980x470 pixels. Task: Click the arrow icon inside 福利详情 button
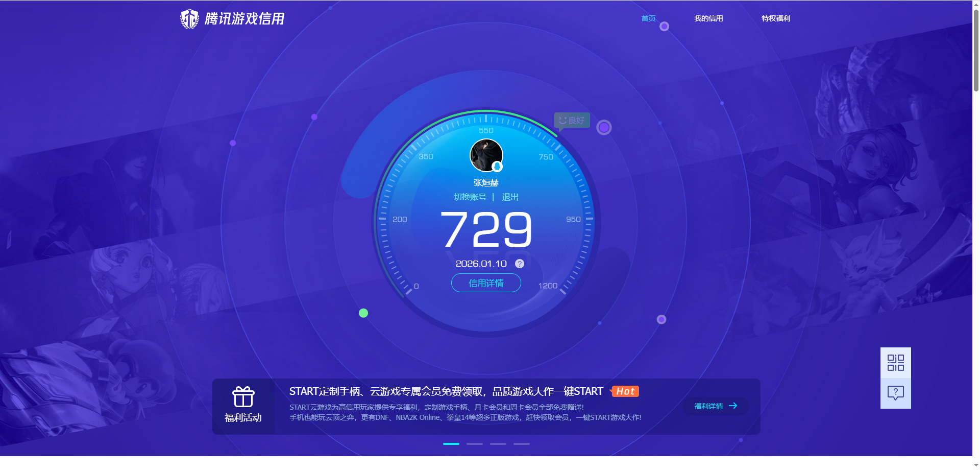point(734,406)
